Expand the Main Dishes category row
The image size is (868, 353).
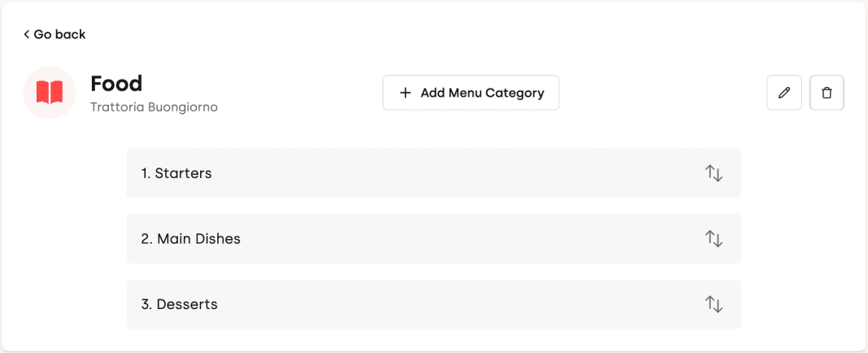433,238
